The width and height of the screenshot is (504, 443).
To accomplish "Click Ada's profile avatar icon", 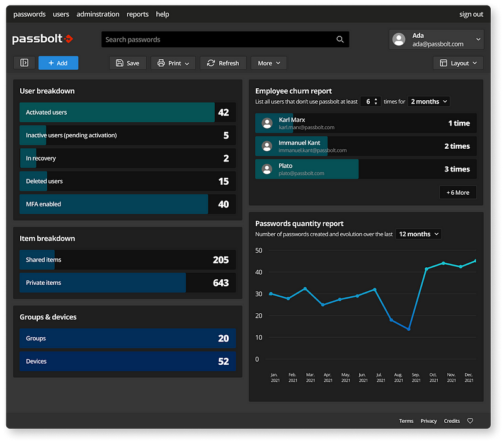I will pyautogui.click(x=398, y=40).
